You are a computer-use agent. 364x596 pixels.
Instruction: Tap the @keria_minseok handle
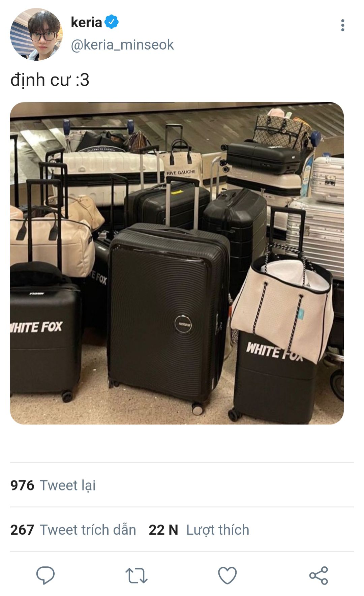pos(122,45)
